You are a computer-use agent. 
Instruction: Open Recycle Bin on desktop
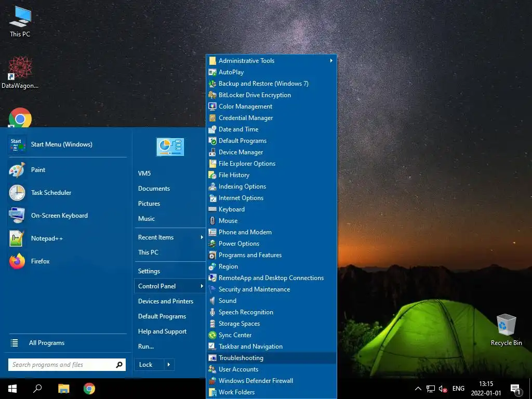point(506,330)
